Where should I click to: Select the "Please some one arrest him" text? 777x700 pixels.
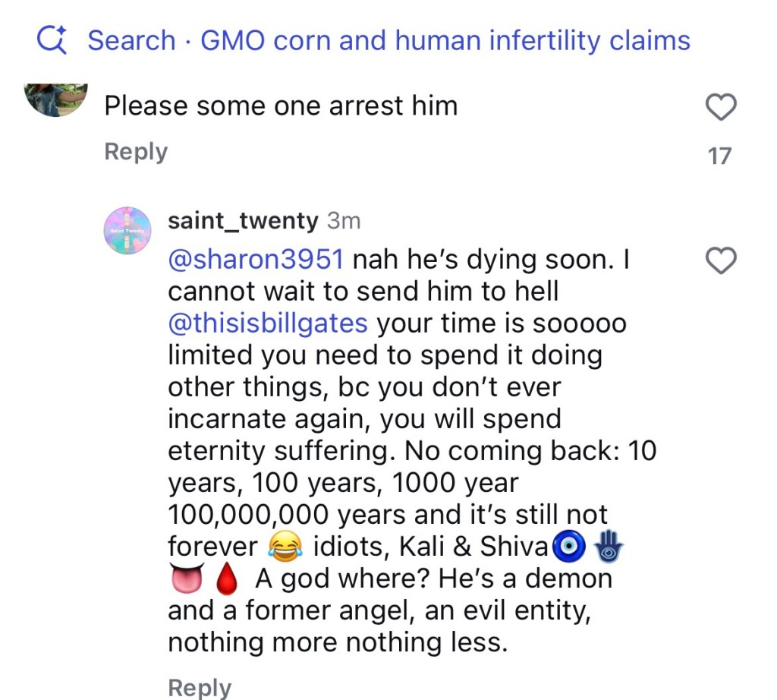pos(281,106)
